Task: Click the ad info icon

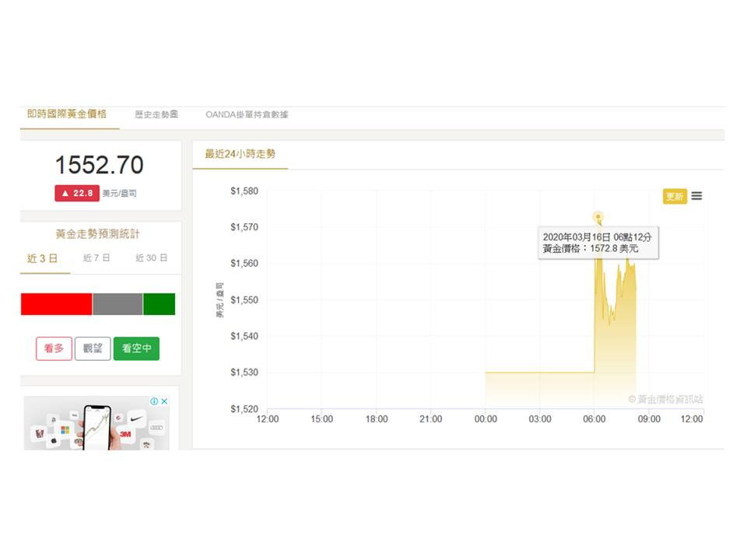Action: (x=154, y=401)
